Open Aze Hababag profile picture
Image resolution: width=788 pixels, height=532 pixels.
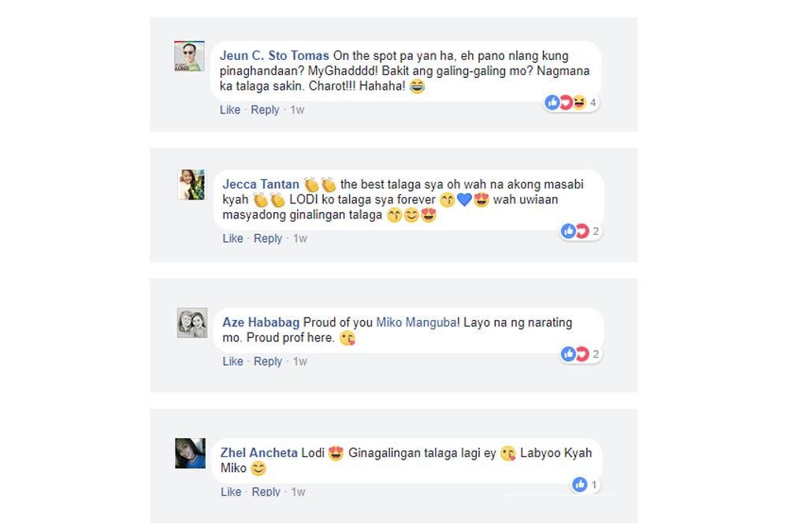point(192,323)
